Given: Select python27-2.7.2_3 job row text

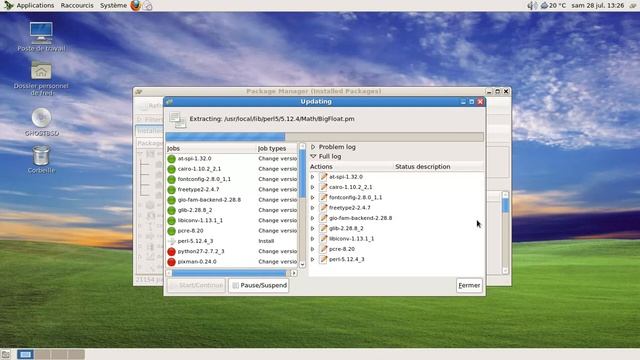Looking at the screenshot, I should pos(201,251).
